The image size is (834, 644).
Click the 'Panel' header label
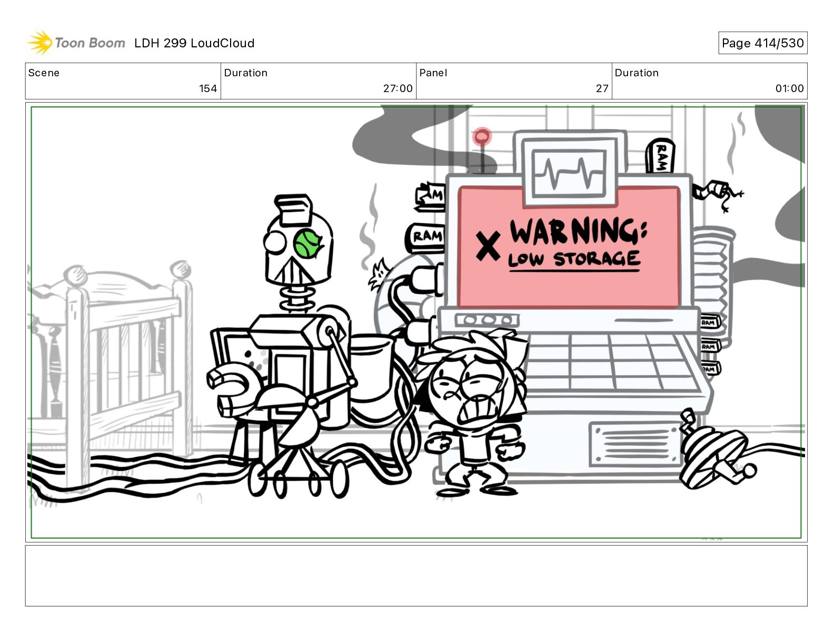(x=433, y=73)
